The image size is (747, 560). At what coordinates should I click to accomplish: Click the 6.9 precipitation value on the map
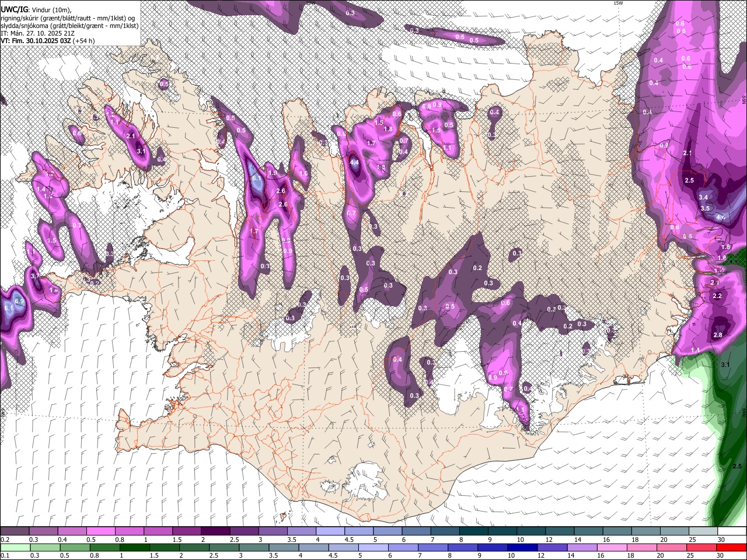coord(19,301)
